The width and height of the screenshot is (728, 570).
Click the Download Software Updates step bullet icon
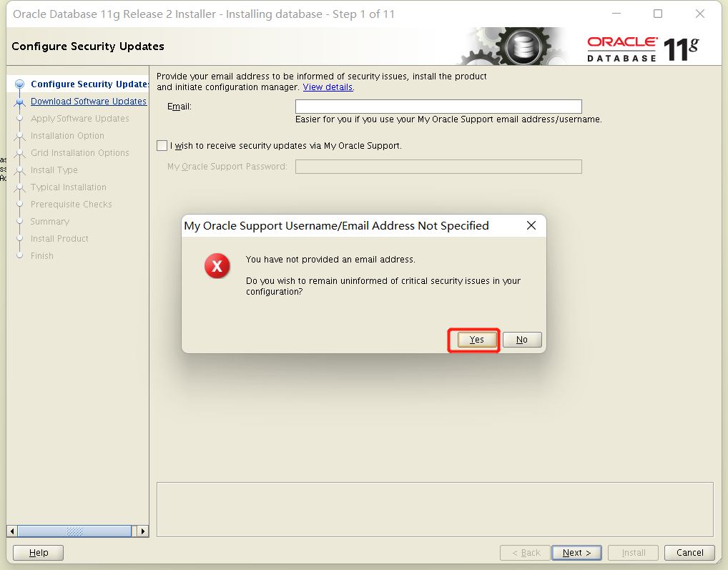pos(19,101)
